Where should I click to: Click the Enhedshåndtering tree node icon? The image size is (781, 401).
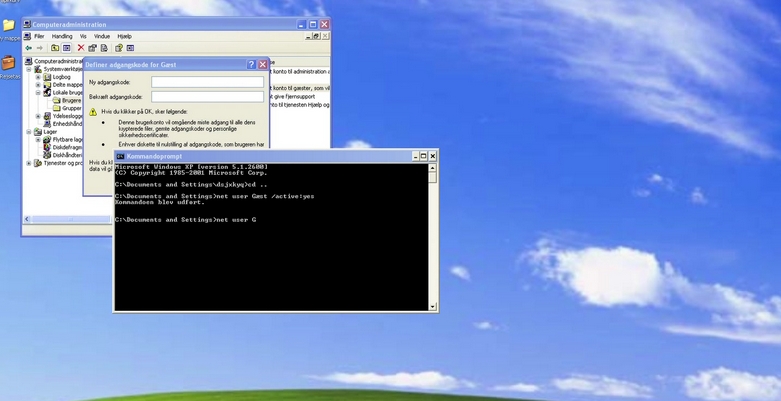(47, 124)
